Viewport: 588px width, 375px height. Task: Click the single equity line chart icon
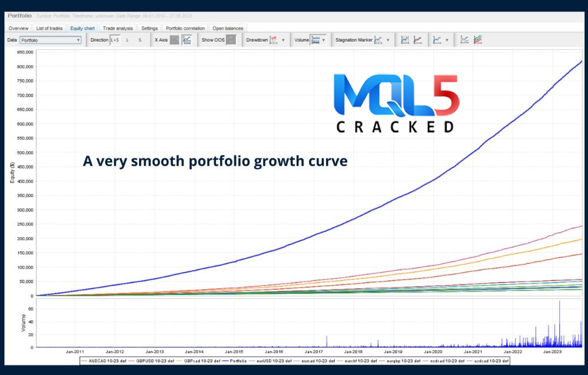coord(464,40)
